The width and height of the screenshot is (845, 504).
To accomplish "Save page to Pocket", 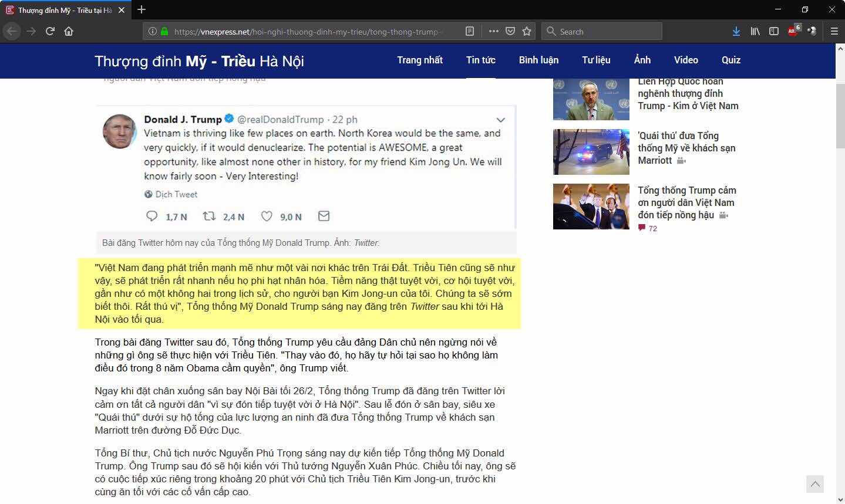I will point(510,31).
